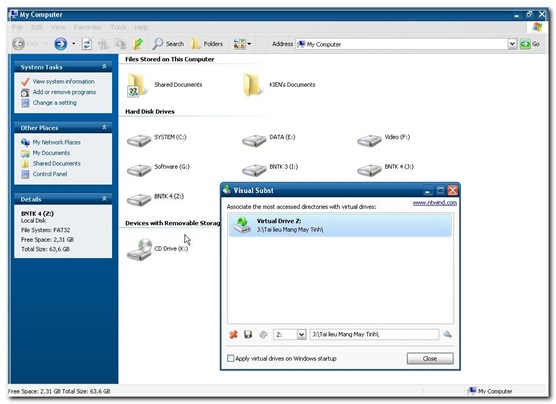Select Virtual Drive Z: entry in Visual Subst
The height and width of the screenshot is (404, 556).
[x=340, y=225]
